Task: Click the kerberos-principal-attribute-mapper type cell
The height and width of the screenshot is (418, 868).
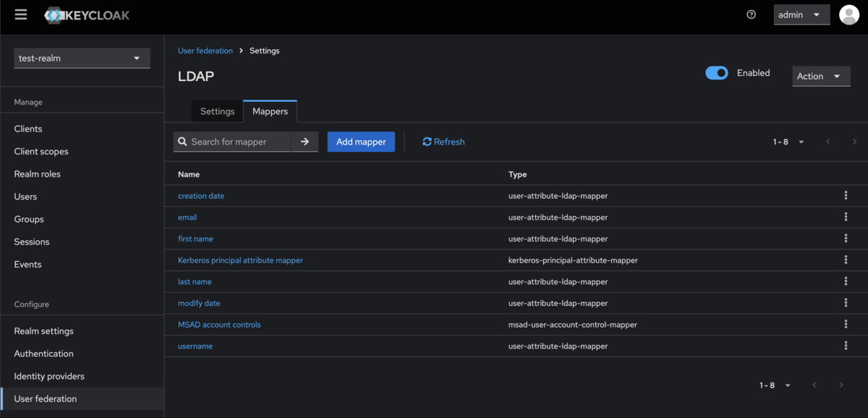Action: tap(573, 260)
